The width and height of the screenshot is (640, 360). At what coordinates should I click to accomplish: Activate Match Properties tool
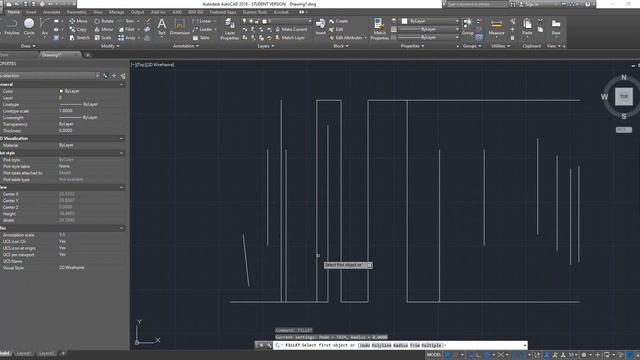coord(379,29)
